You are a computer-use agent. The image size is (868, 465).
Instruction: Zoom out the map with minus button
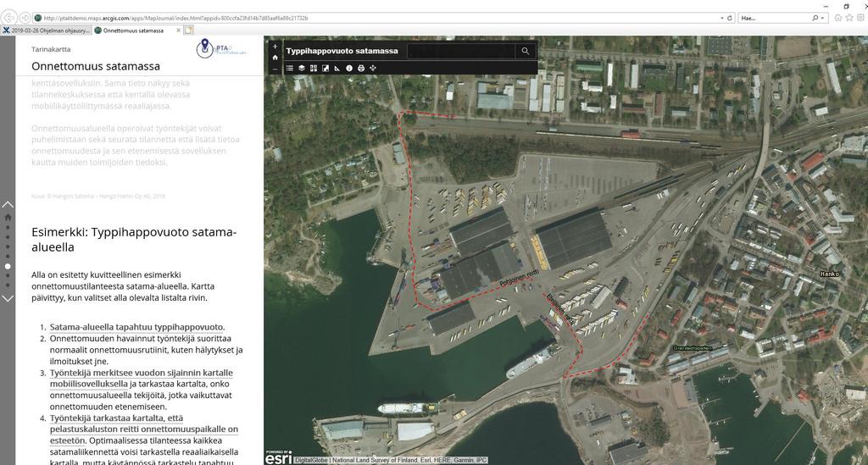pyautogui.click(x=275, y=69)
